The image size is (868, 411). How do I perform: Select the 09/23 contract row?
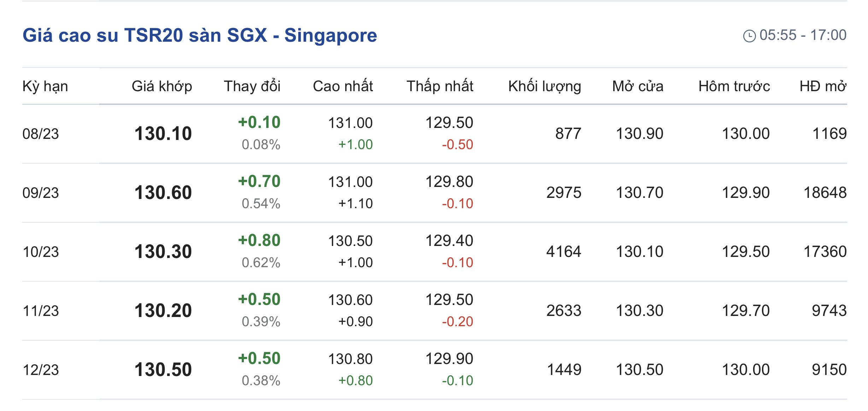tap(41, 193)
